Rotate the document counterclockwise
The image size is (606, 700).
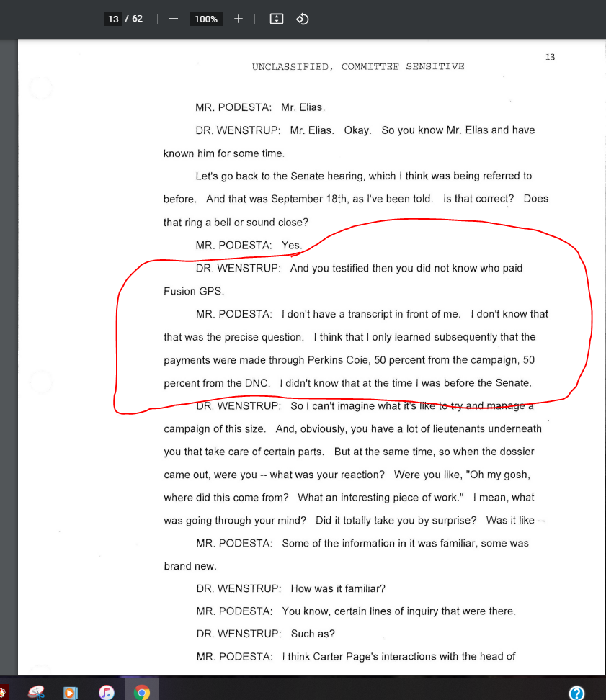(303, 19)
